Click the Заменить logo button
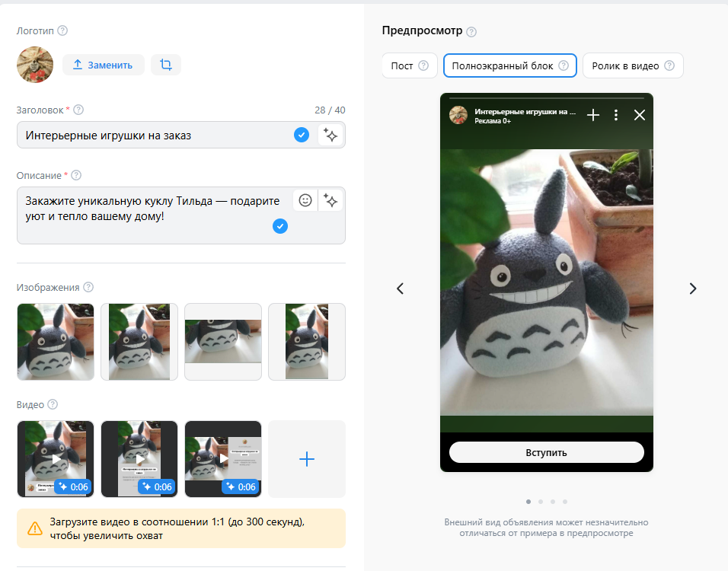This screenshot has width=728, height=571. click(103, 65)
